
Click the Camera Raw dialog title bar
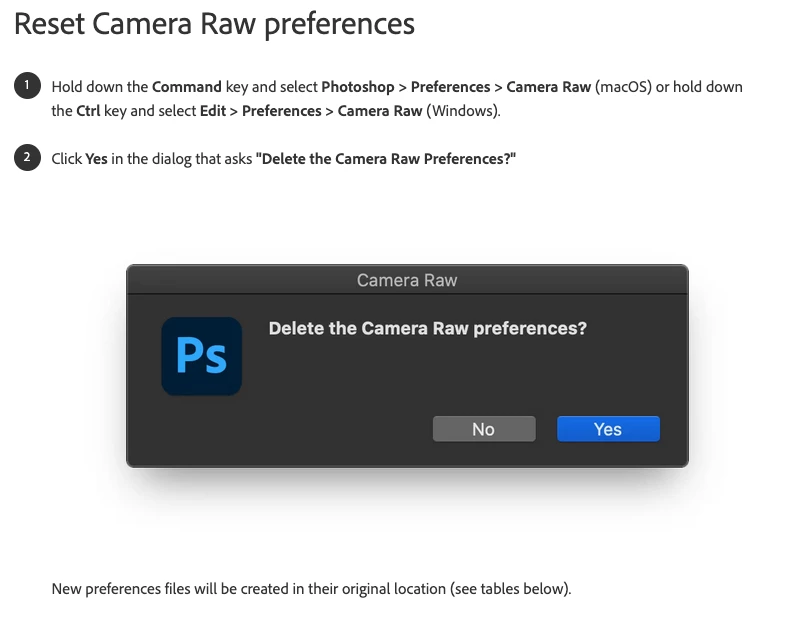coord(407,280)
